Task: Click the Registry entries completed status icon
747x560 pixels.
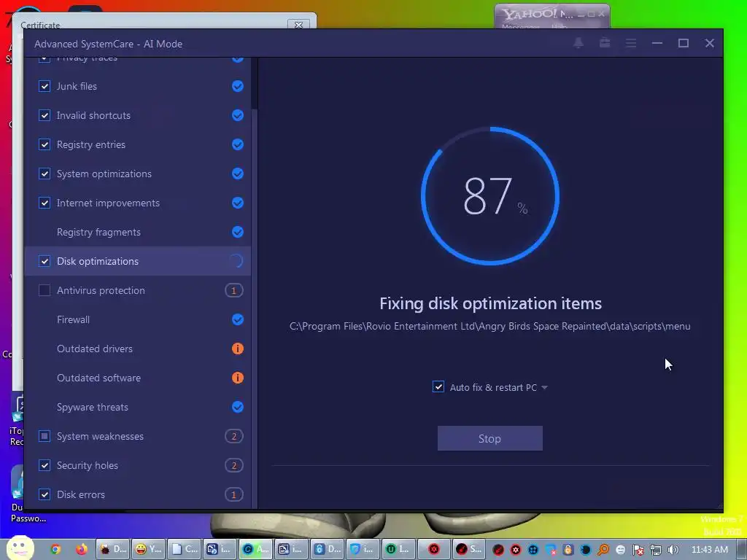Action: point(237,144)
